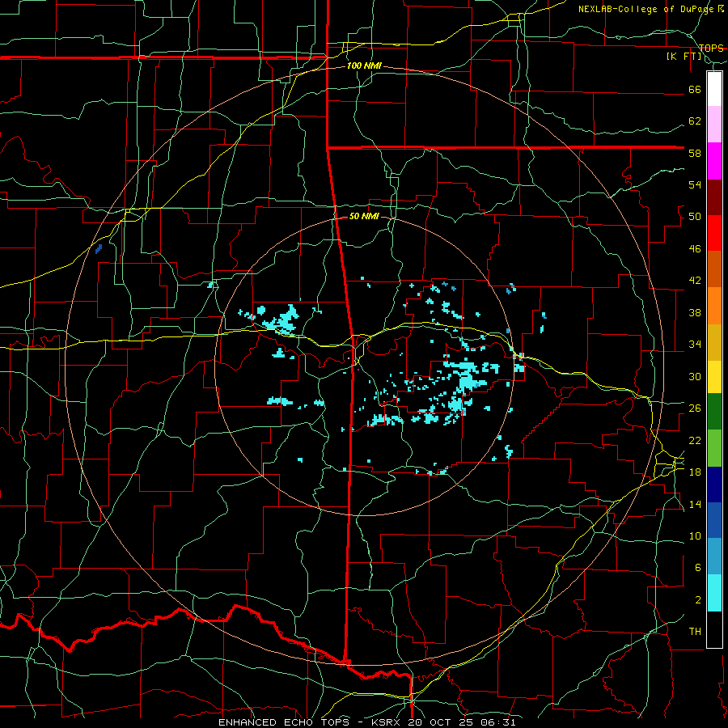The height and width of the screenshot is (728, 728).
Task: Click the legend value 22
Action: point(695,440)
